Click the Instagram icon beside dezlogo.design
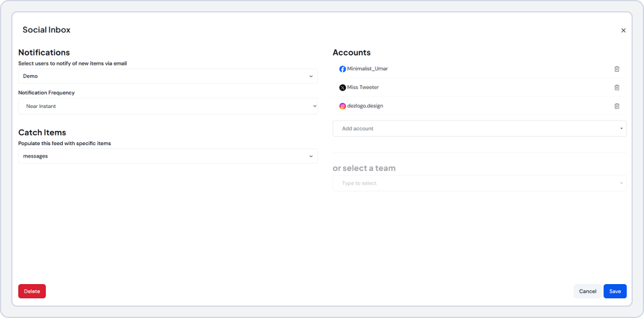This screenshot has width=644, height=318. 342,106
